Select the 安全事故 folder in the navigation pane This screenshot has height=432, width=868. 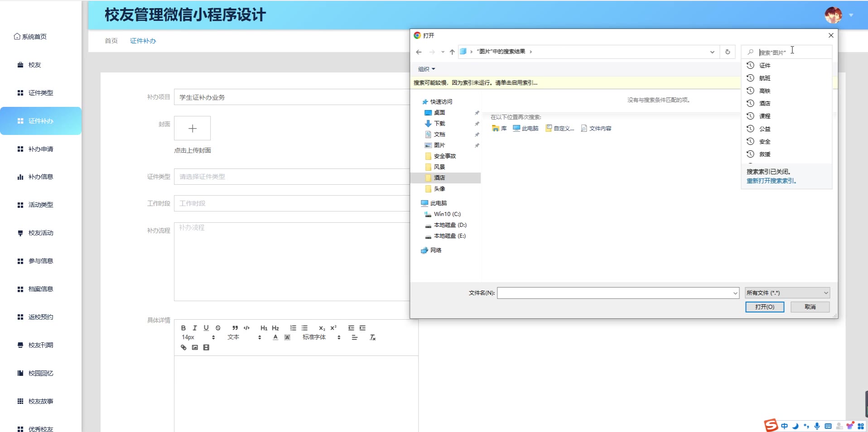tap(445, 156)
